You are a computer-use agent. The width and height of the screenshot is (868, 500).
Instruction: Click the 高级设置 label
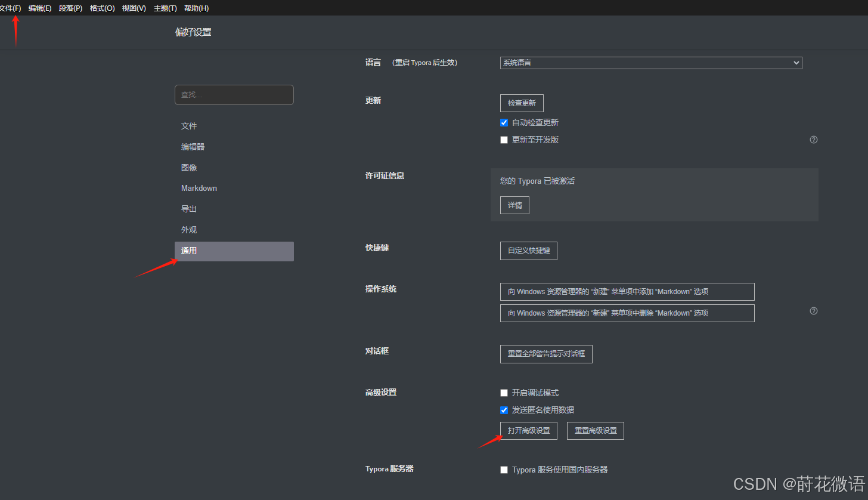pos(381,393)
